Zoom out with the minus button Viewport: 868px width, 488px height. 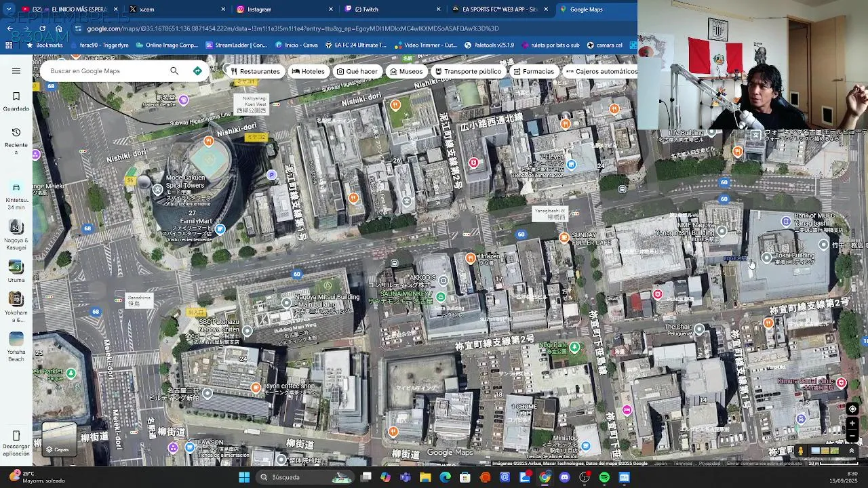(x=852, y=436)
